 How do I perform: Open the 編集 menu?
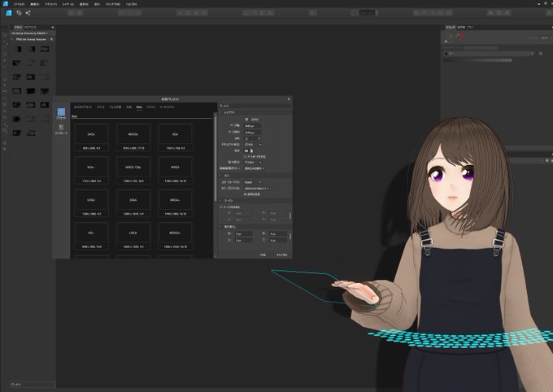point(34,4)
